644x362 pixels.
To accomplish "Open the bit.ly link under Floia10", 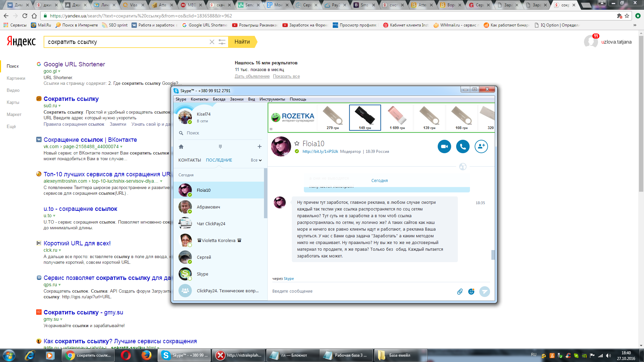I will [x=320, y=152].
